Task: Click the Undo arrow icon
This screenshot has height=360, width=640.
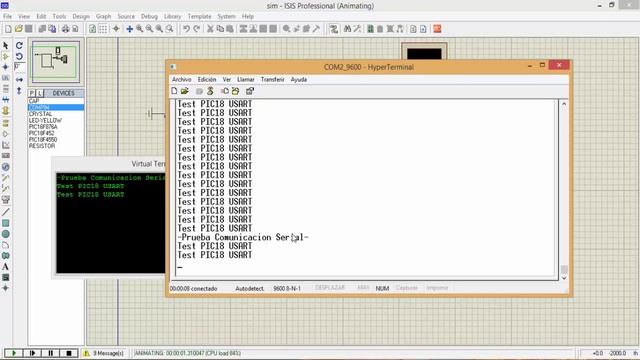Action: (x=187, y=29)
